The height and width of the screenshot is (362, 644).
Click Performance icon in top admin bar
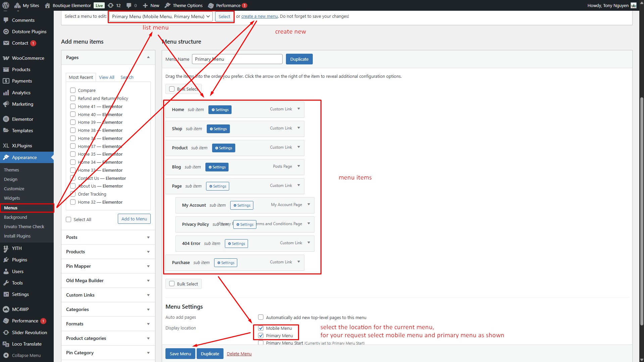(x=211, y=5)
